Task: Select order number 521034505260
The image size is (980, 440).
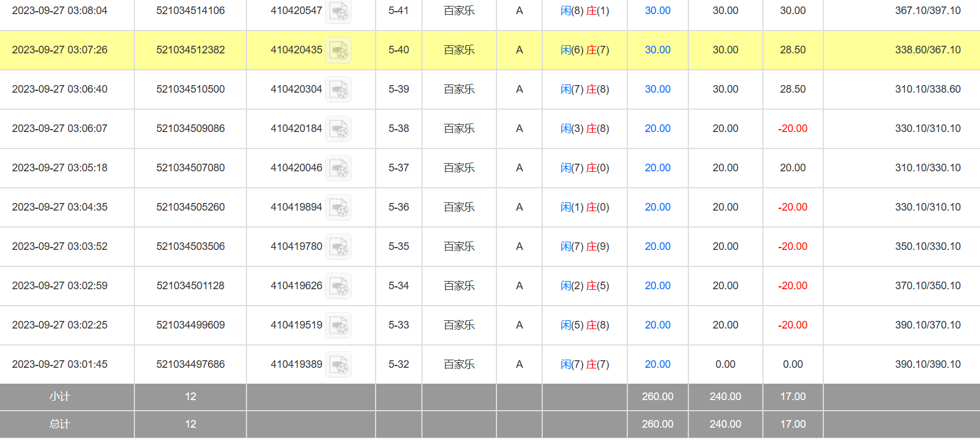Action: 190,207
